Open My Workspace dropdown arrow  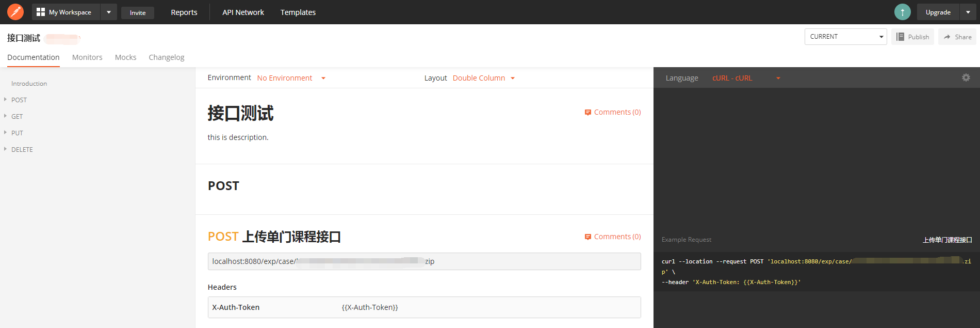pyautogui.click(x=109, y=12)
